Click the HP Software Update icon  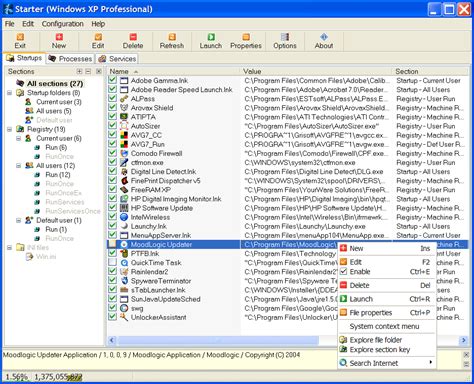[124, 208]
